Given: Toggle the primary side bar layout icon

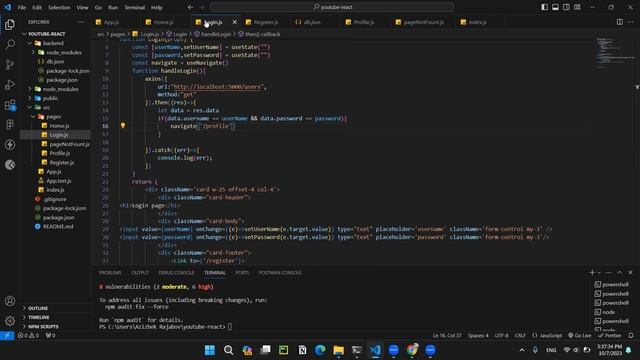Looking at the screenshot, I should (544, 7).
